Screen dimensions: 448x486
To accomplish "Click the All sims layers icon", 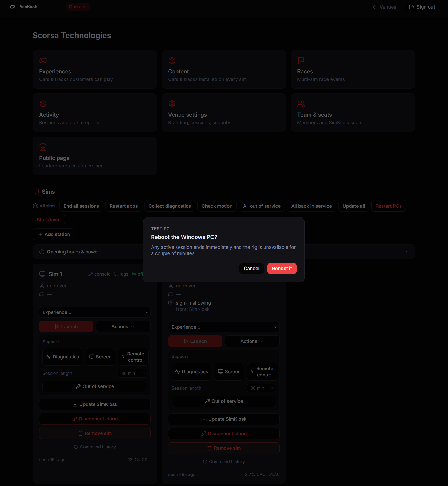I will tap(35, 206).
